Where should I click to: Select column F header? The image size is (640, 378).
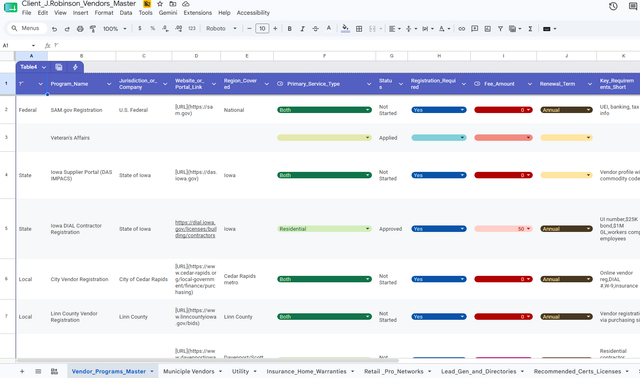coord(324,56)
